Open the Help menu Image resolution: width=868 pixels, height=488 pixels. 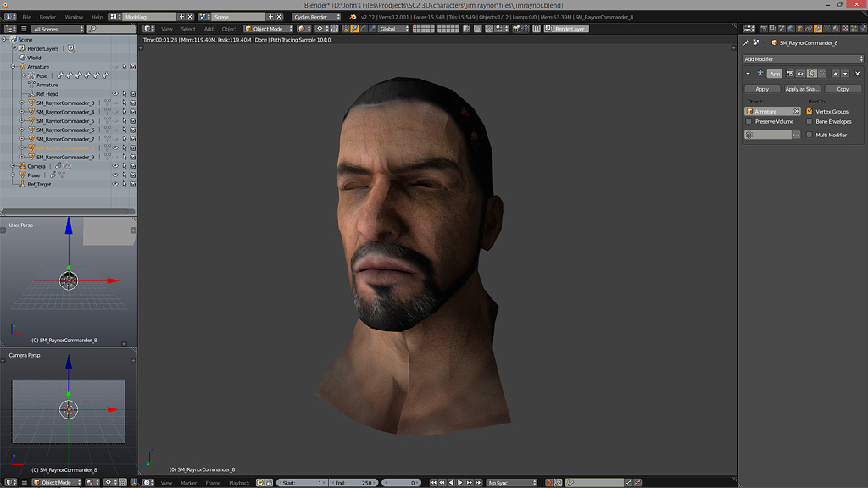97,17
